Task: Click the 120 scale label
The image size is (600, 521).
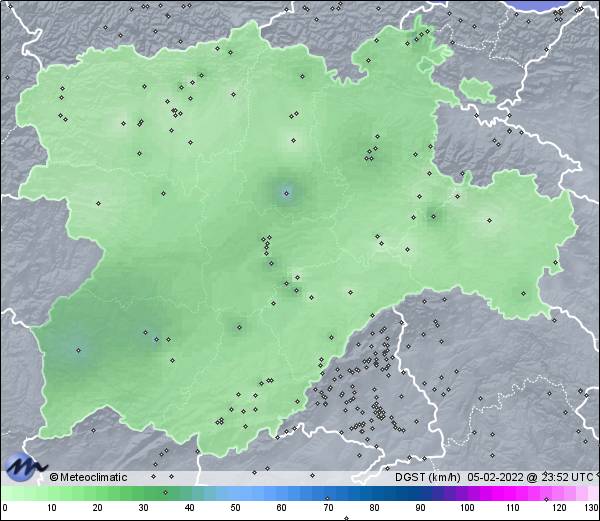Action: [x=559, y=508]
